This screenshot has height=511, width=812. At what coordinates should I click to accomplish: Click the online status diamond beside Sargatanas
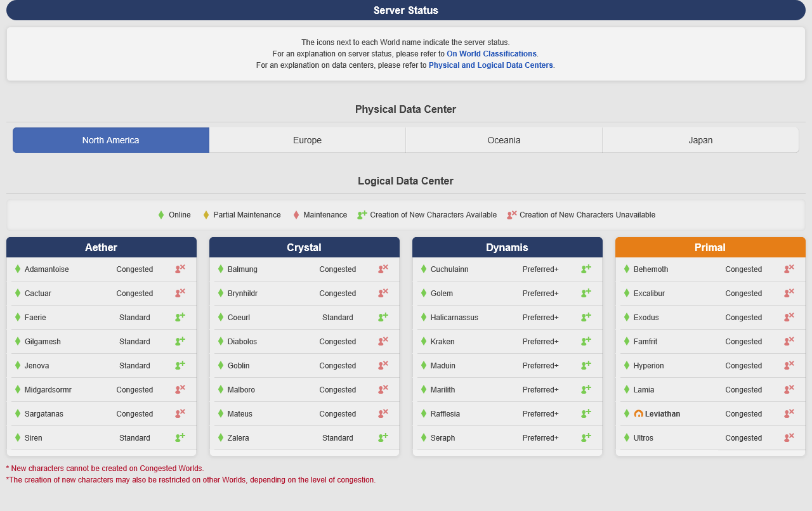tap(18, 413)
